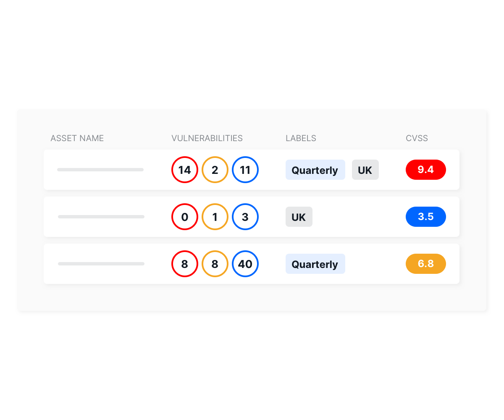Select the Quarterly label in the third row
Image resolution: width=504 pixels, height=420 pixels.
pyautogui.click(x=315, y=264)
